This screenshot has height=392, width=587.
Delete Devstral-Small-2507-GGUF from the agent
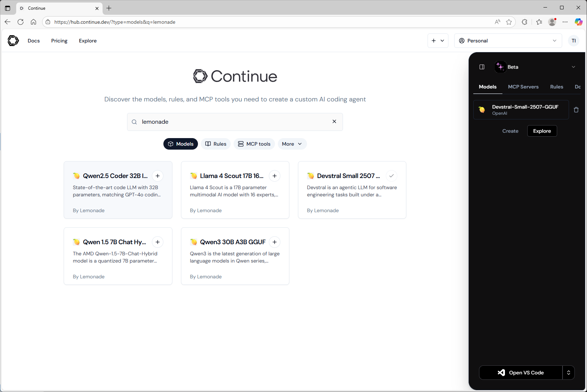[x=576, y=110]
